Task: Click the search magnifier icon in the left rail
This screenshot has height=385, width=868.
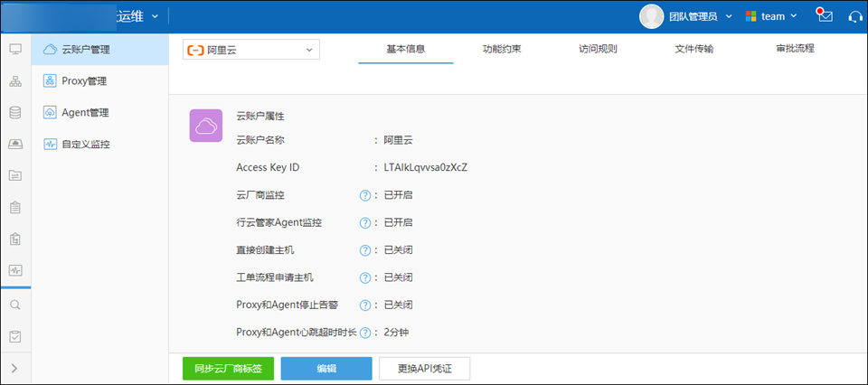Action: point(15,305)
